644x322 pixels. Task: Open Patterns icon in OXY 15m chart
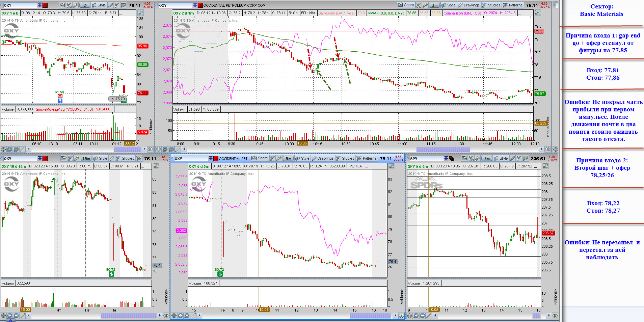pos(139,158)
